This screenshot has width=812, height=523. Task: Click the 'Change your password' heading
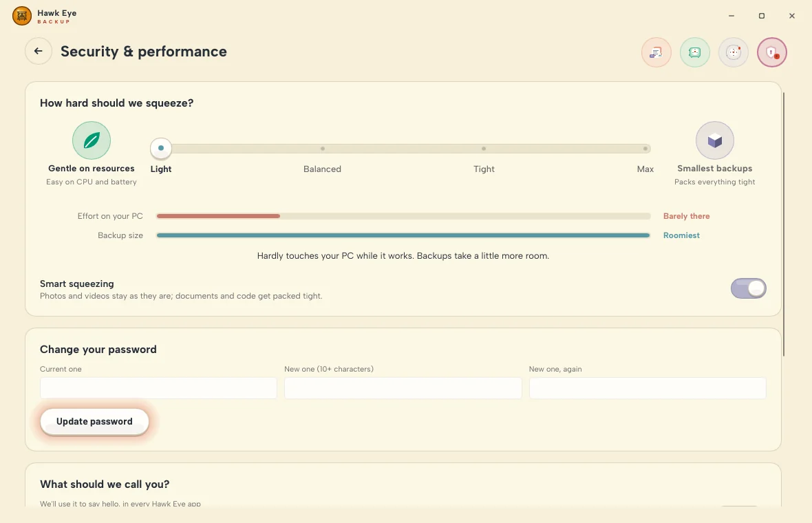(98, 350)
